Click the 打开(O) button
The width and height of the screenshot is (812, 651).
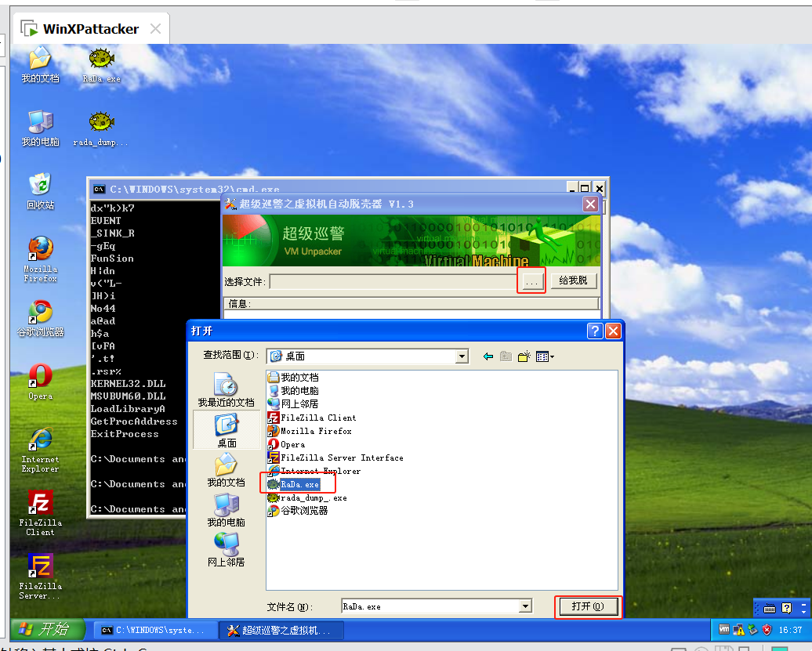[x=587, y=606]
